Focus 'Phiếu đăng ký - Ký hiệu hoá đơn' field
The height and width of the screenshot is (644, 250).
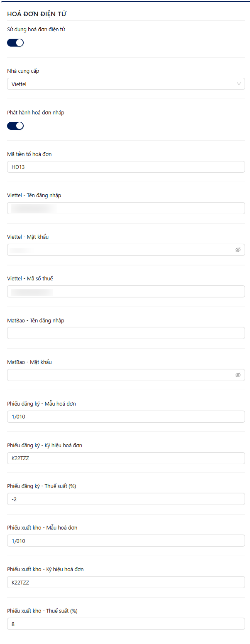(126, 458)
